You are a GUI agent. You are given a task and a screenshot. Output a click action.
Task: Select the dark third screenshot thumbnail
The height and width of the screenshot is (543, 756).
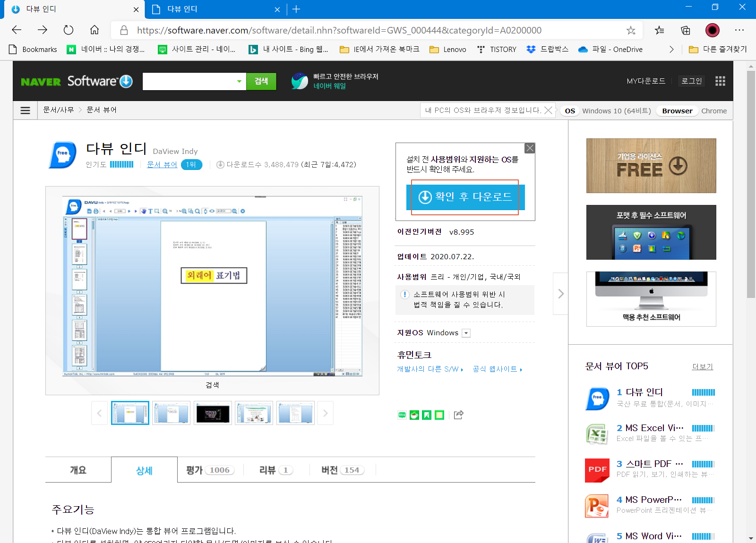click(213, 413)
